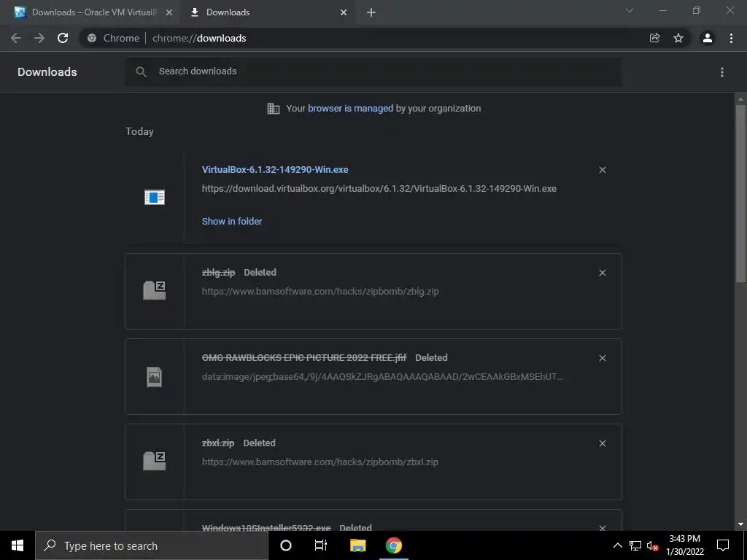Viewport: 747px width, 560px height.
Task: Open File Explorer from the taskbar
Action: 357,545
